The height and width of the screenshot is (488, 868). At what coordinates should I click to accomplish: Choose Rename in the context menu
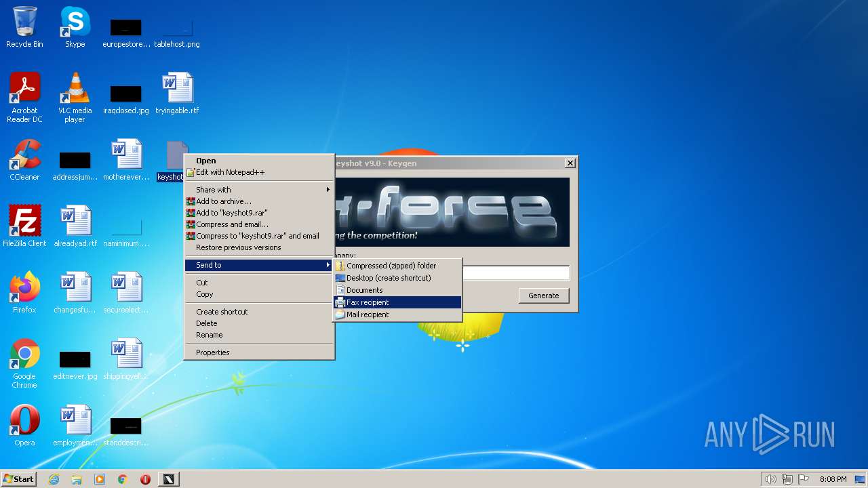pos(259,335)
